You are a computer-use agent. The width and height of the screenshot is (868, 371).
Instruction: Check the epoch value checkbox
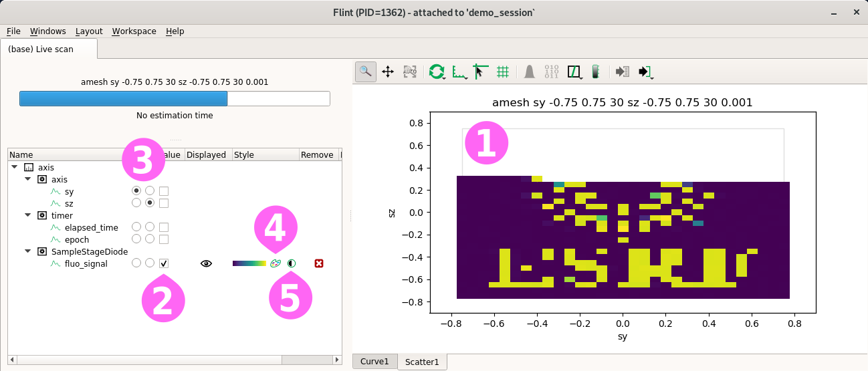click(x=164, y=239)
